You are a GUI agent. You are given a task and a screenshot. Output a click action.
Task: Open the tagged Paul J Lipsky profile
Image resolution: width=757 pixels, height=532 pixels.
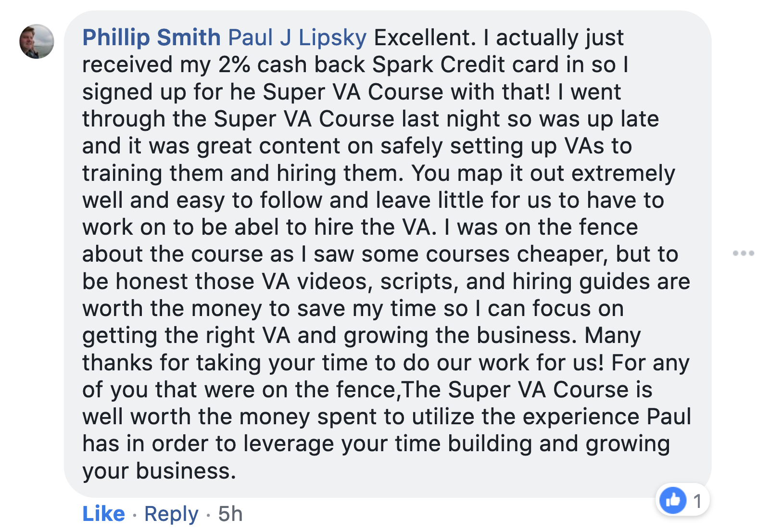297,38
